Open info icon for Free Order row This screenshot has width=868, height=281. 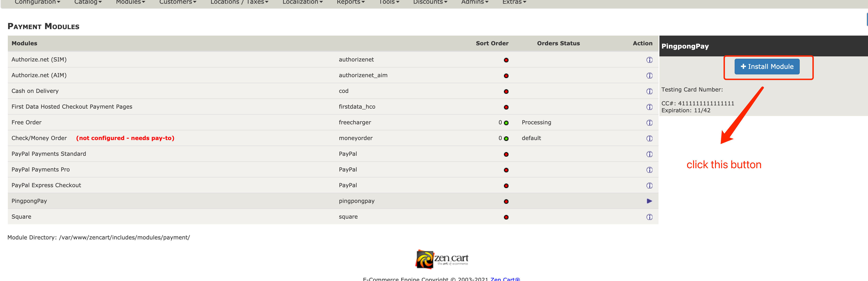coord(649,123)
